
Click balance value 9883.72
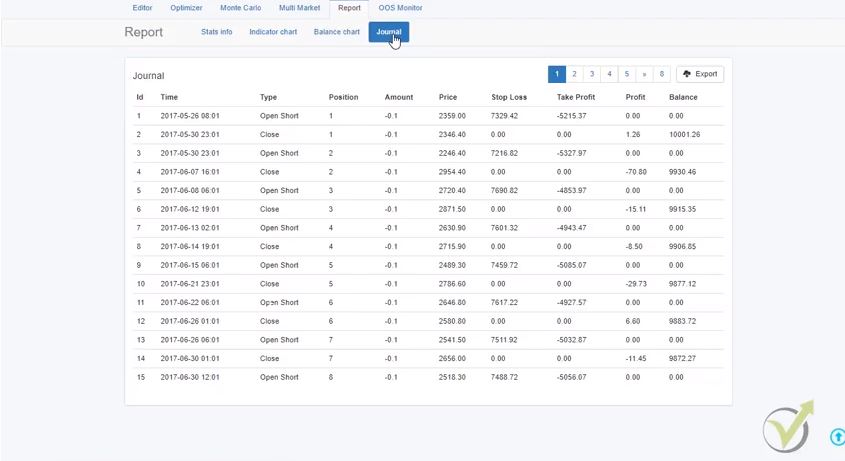pyautogui.click(x=682, y=321)
